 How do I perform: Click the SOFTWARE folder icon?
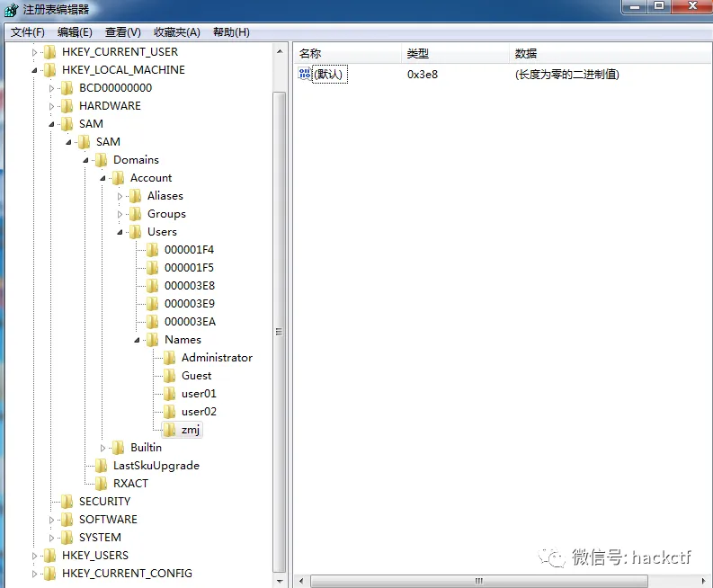(67, 520)
